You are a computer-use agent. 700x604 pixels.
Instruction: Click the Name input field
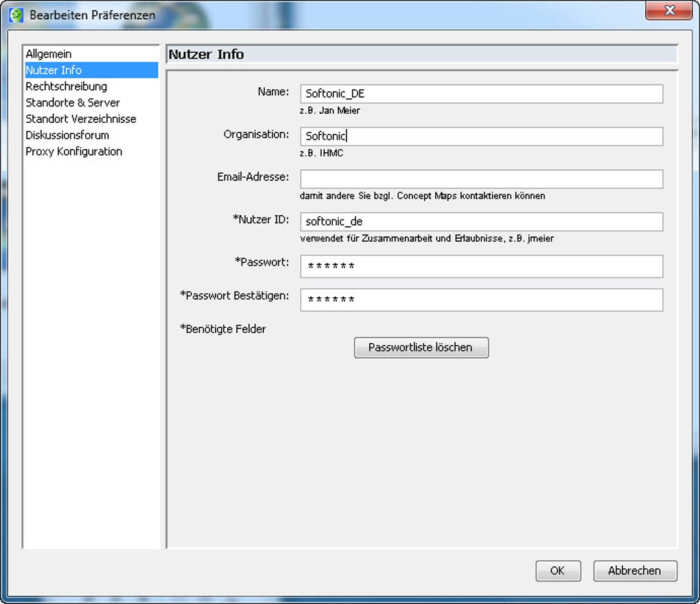pyautogui.click(x=481, y=94)
